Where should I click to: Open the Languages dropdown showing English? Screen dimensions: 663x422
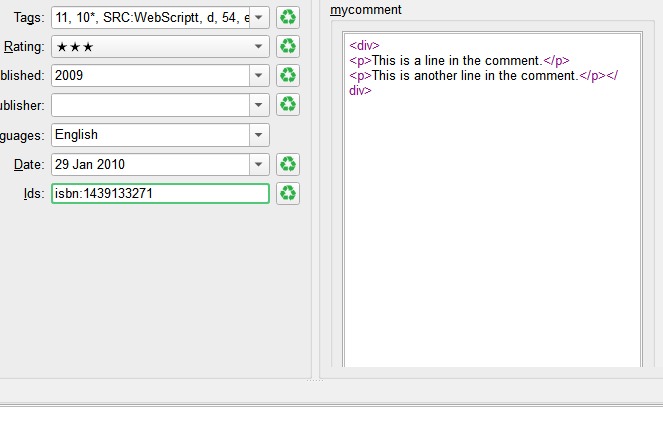[259, 134]
